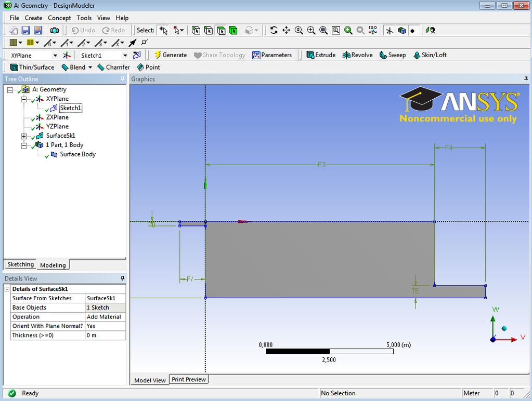Select Surface Body in the tree
Image resolution: width=532 pixels, height=401 pixels.
[x=77, y=154]
